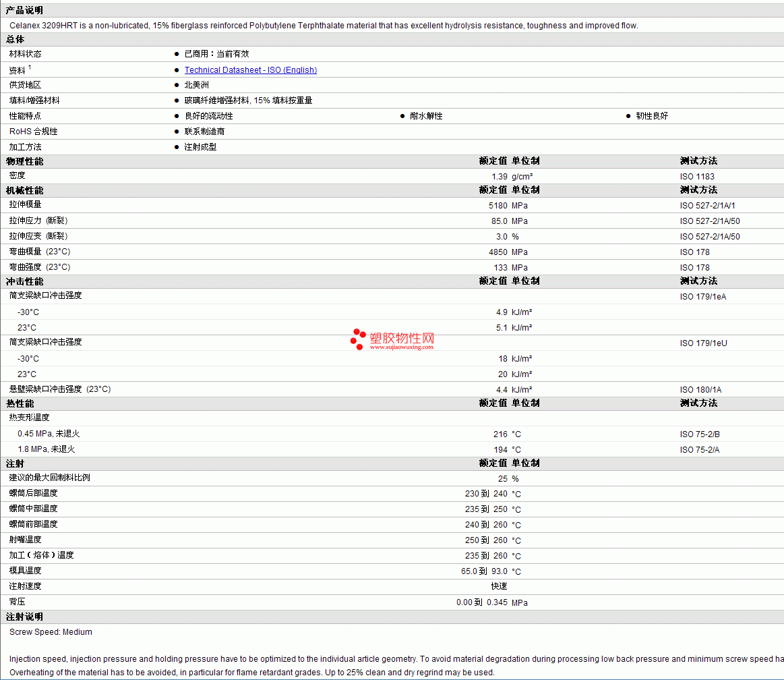
Task: Click the 北美洲 value
Action: 196,85
